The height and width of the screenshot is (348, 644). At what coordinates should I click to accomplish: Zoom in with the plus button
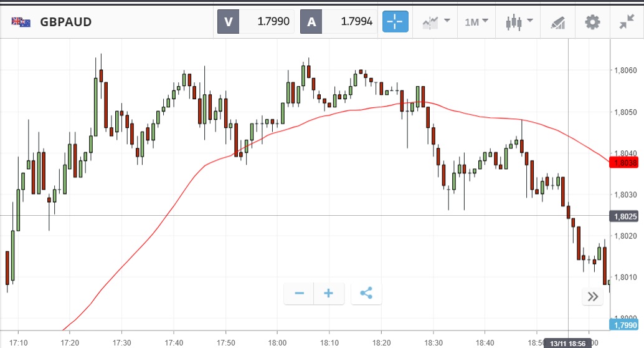(x=329, y=293)
